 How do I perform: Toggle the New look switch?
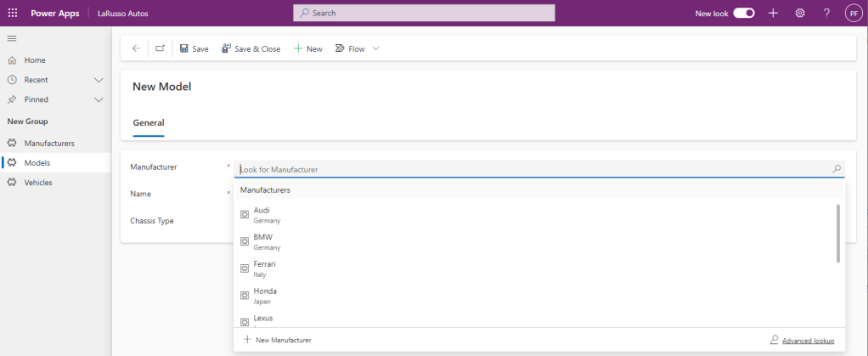pyautogui.click(x=744, y=13)
